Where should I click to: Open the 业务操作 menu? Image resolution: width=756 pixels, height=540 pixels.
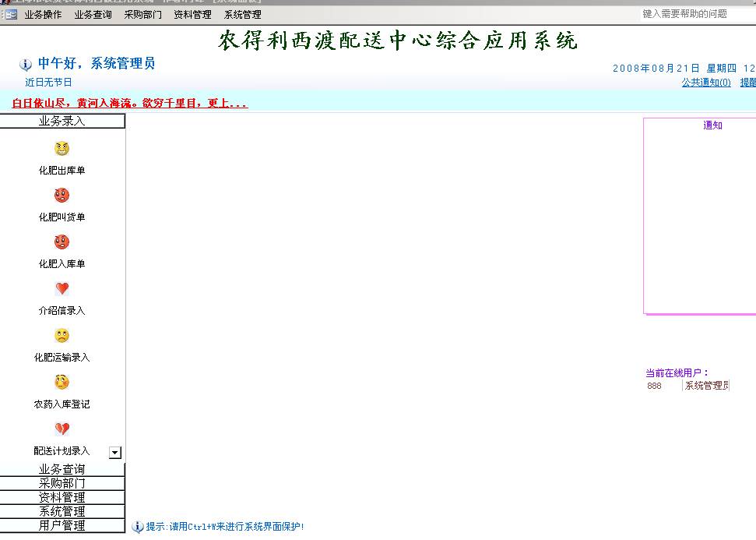[x=43, y=15]
